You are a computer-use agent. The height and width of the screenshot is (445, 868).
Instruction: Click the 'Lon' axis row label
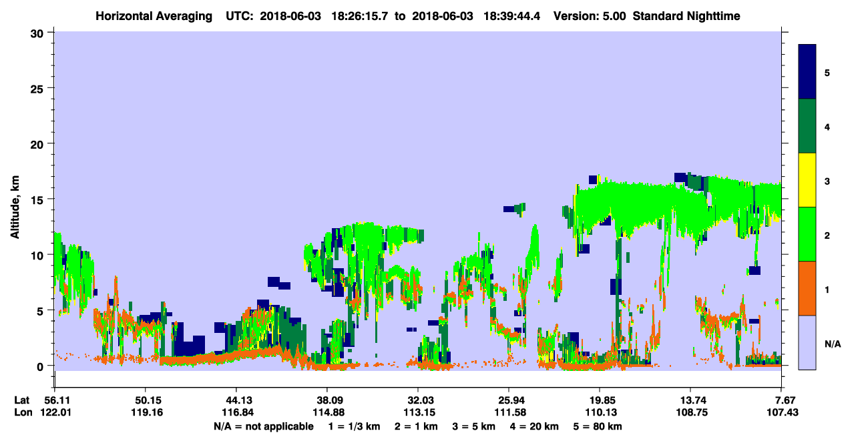click(x=22, y=413)
